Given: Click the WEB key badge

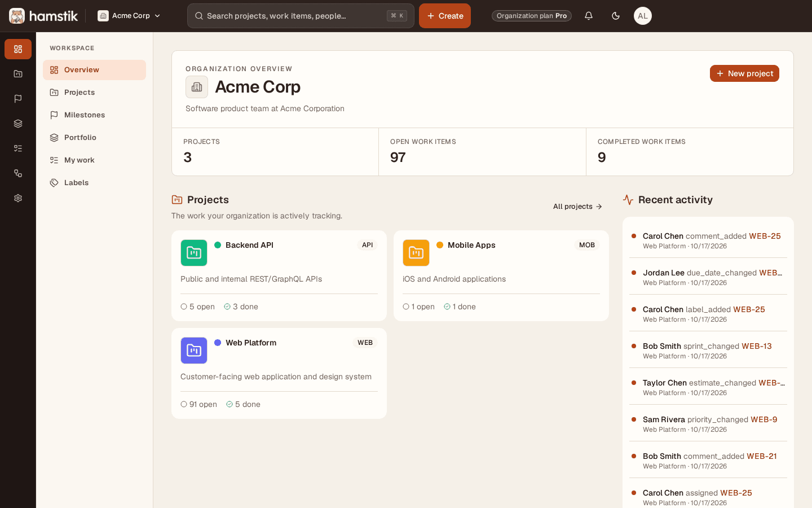Looking at the screenshot, I should pyautogui.click(x=365, y=343).
